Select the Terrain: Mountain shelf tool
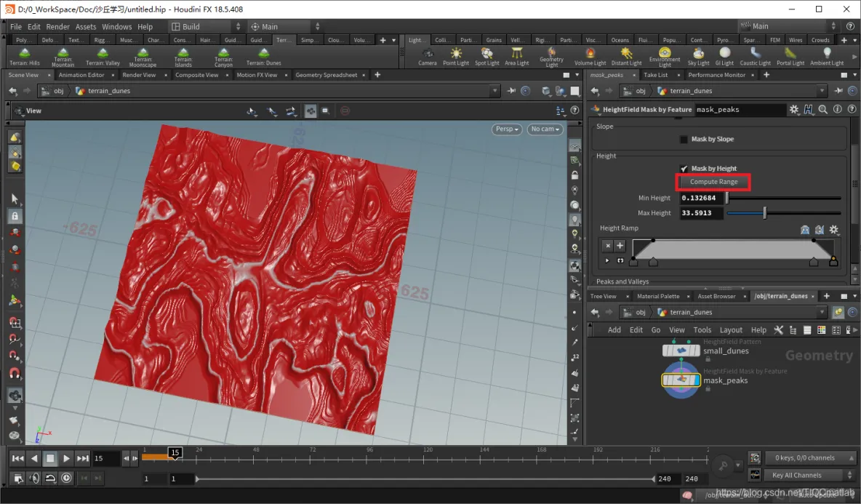The width and height of the screenshot is (861, 504). pos(63,57)
